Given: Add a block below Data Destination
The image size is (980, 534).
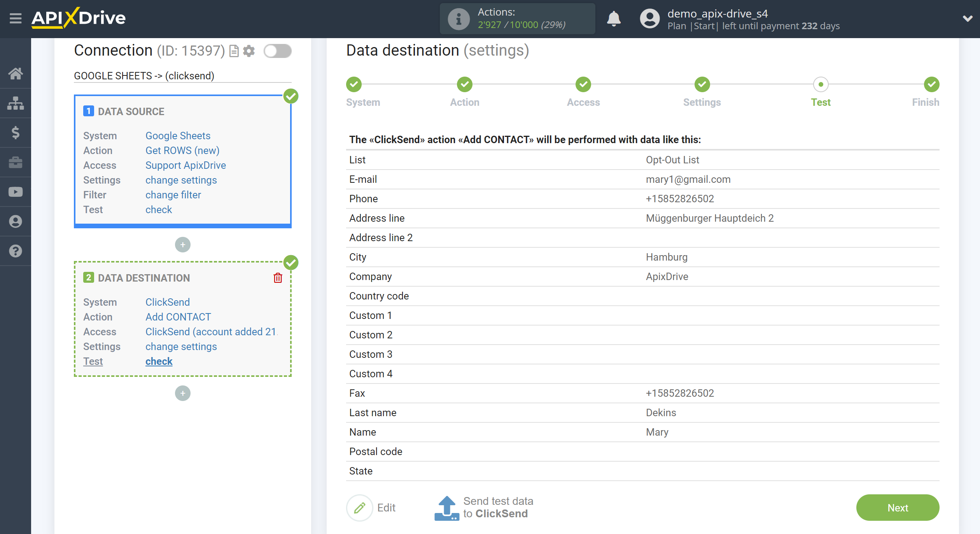Looking at the screenshot, I should [183, 393].
